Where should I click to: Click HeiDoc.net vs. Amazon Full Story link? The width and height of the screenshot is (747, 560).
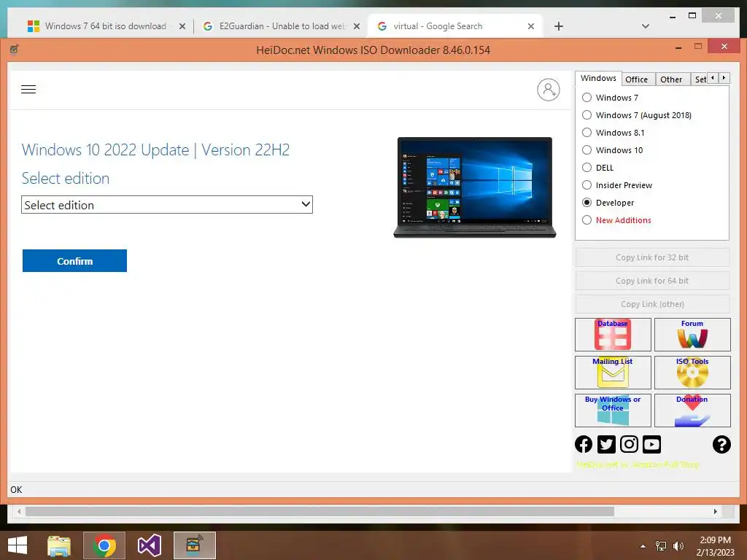[637, 464]
